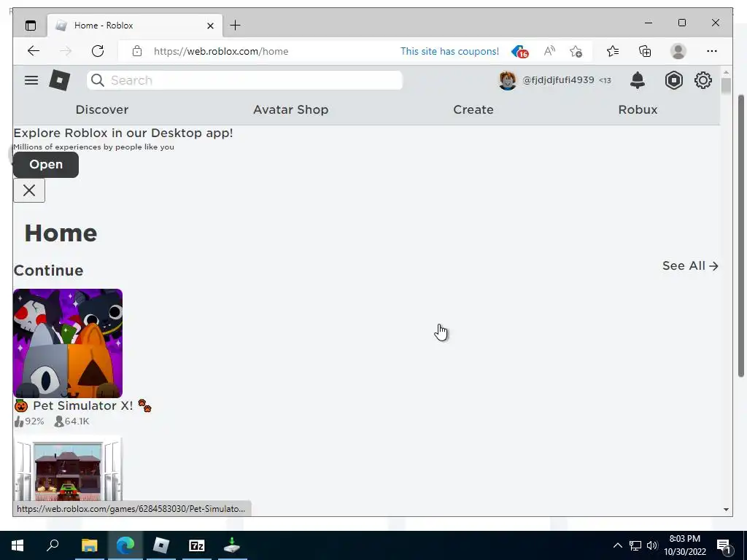Open Pet Simulator X! title link
The image size is (747, 560).
(83, 405)
